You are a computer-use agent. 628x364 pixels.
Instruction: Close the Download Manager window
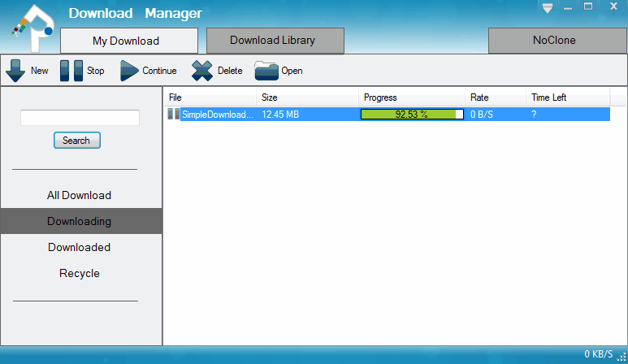click(613, 6)
